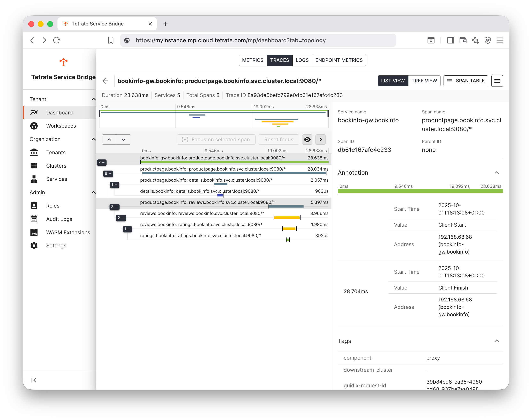Collapse the Organization sidebar group
The width and height of the screenshot is (532, 420).
coord(93,139)
